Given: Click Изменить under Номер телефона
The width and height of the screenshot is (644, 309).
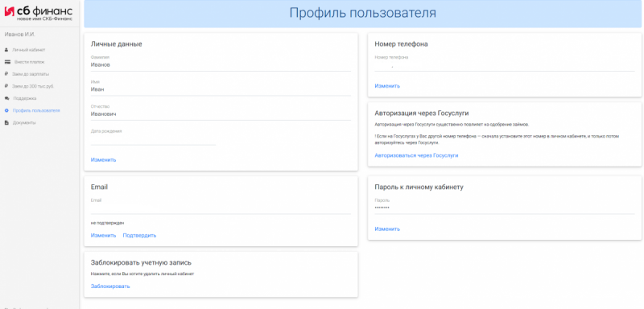Looking at the screenshot, I should (387, 86).
